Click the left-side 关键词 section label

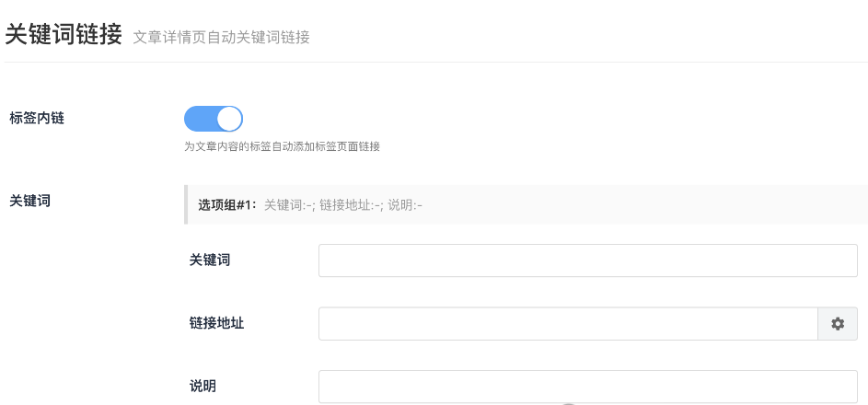[x=29, y=201]
